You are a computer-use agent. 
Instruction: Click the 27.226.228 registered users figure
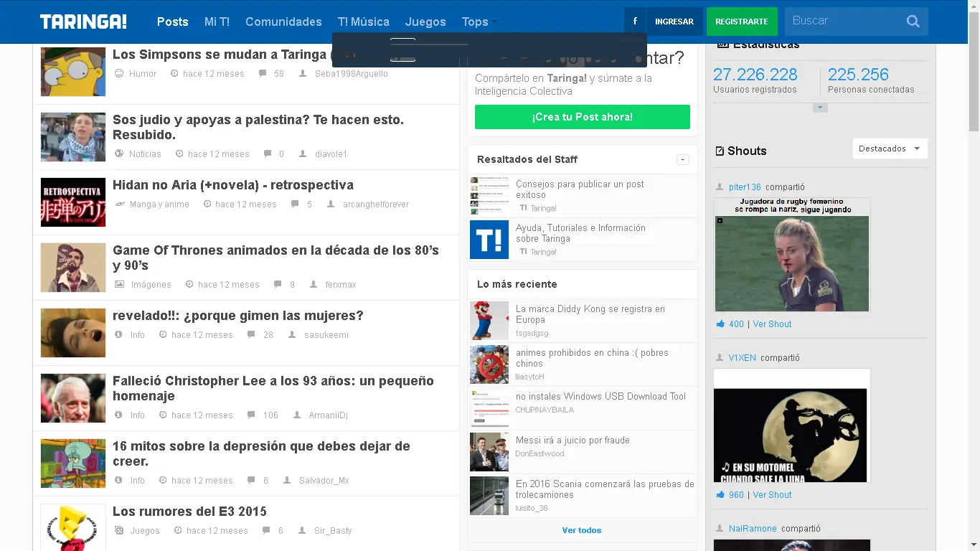755,75
